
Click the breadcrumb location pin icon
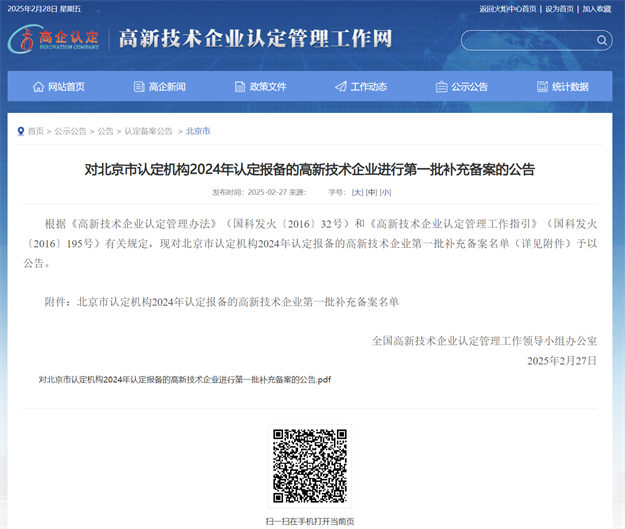click(21, 131)
